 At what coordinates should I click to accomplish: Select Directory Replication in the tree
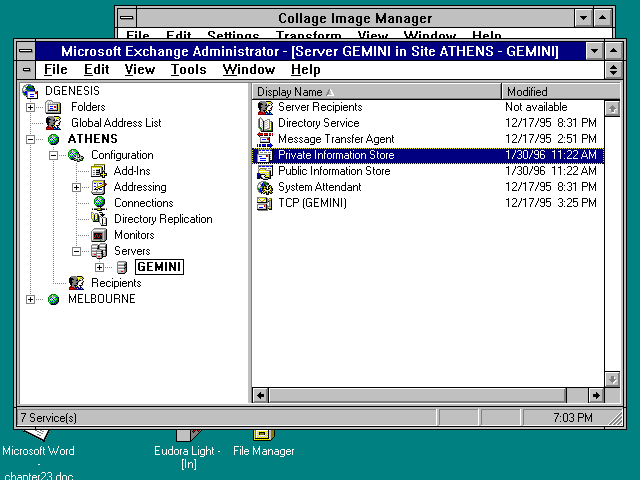163,219
